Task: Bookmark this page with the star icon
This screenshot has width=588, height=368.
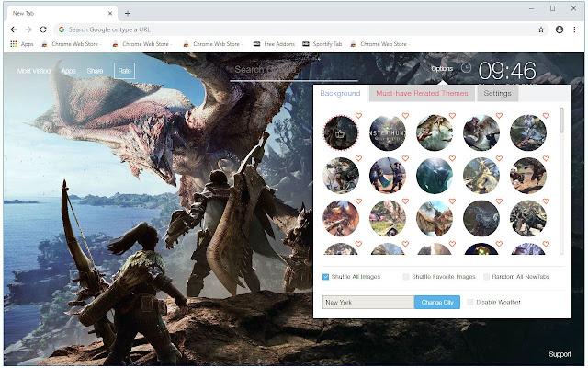Action: (x=541, y=29)
